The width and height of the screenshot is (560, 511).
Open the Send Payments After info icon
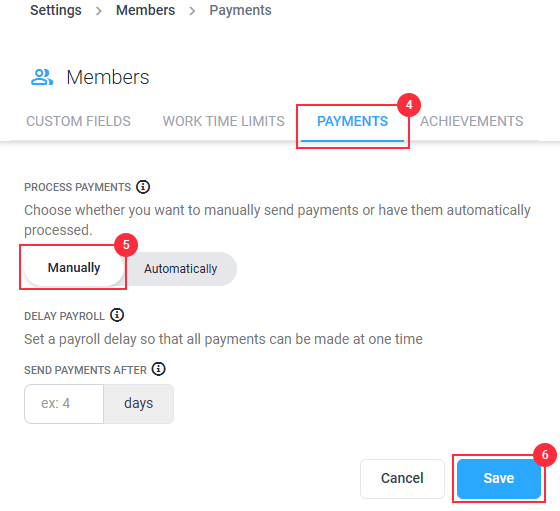(x=159, y=369)
